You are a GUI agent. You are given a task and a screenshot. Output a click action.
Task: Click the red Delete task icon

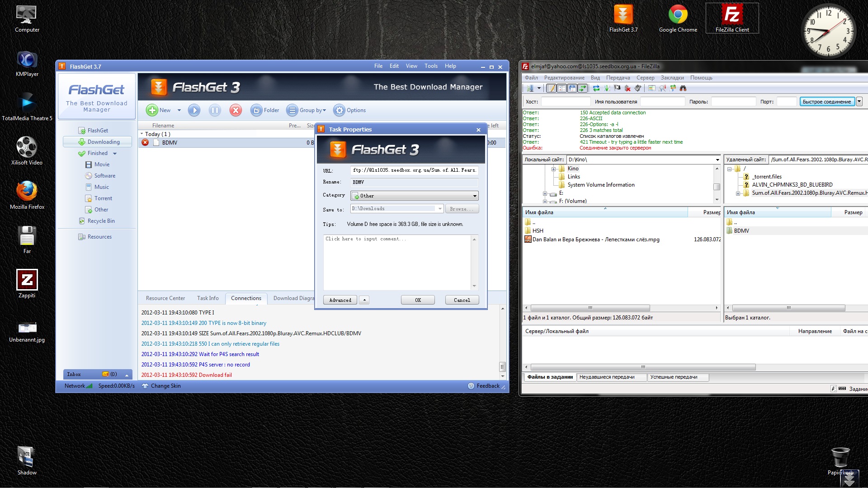[x=236, y=110]
